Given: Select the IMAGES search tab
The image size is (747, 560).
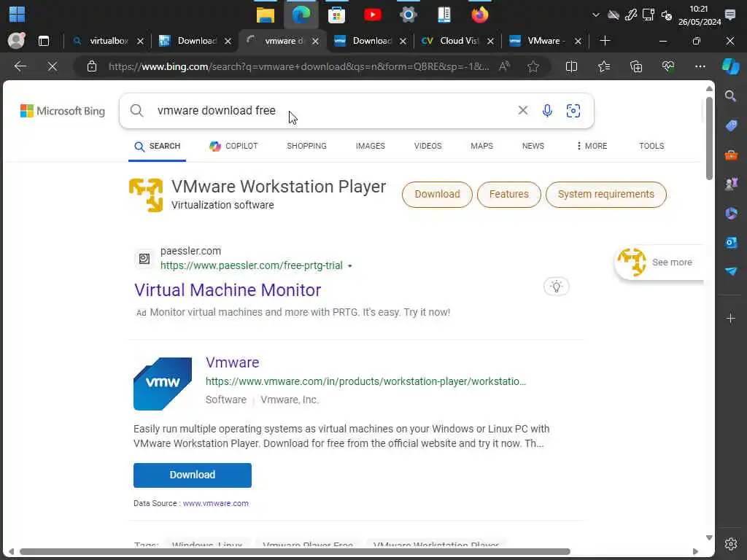Looking at the screenshot, I should (370, 146).
